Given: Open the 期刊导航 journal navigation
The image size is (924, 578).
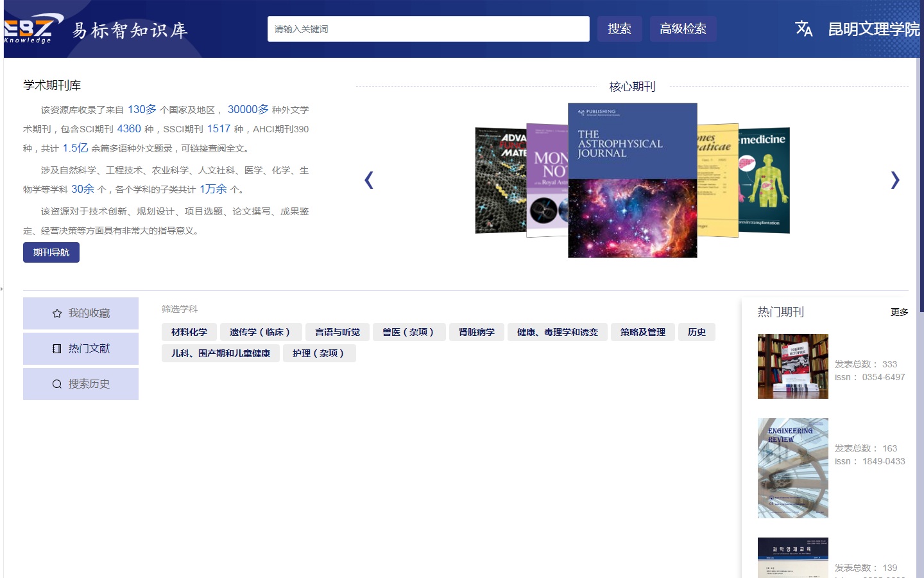Looking at the screenshot, I should 51,252.
